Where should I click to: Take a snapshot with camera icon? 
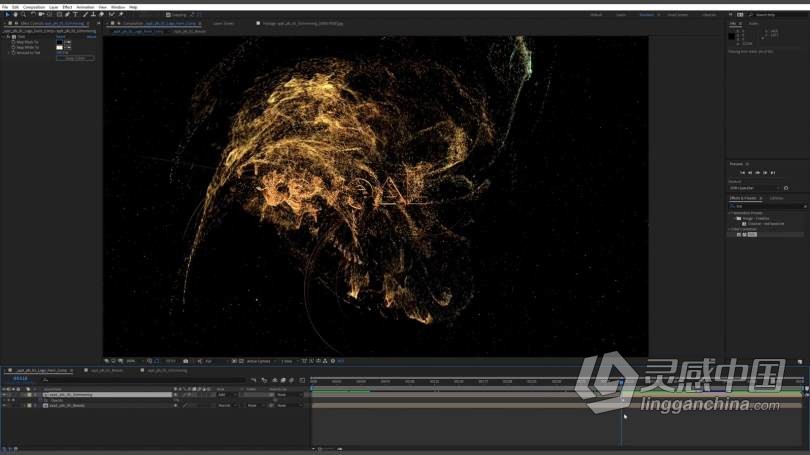tap(185, 361)
